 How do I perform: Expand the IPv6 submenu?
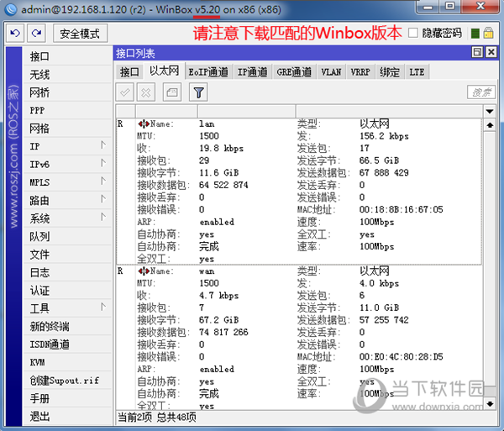click(x=67, y=165)
